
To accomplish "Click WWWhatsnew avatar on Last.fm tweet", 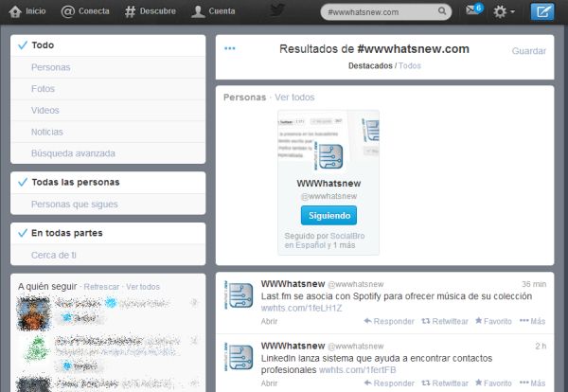I will click(239, 294).
